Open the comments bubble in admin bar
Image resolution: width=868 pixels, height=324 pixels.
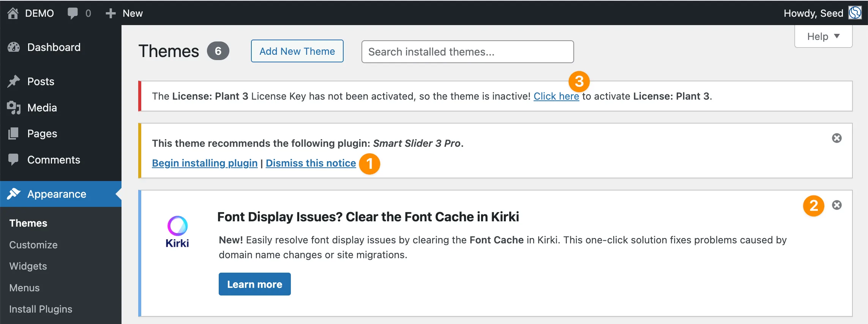click(73, 13)
